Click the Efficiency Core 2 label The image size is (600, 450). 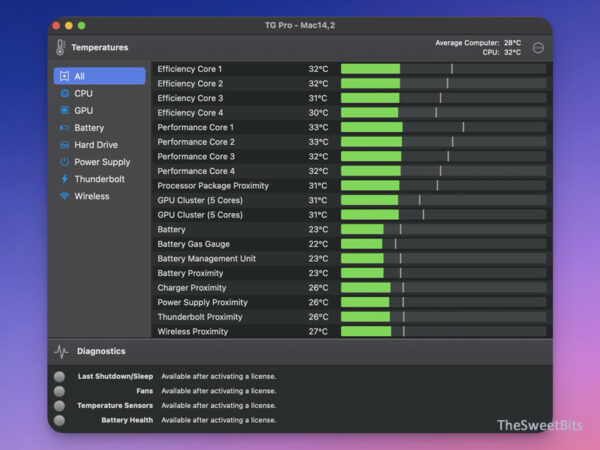click(x=190, y=83)
